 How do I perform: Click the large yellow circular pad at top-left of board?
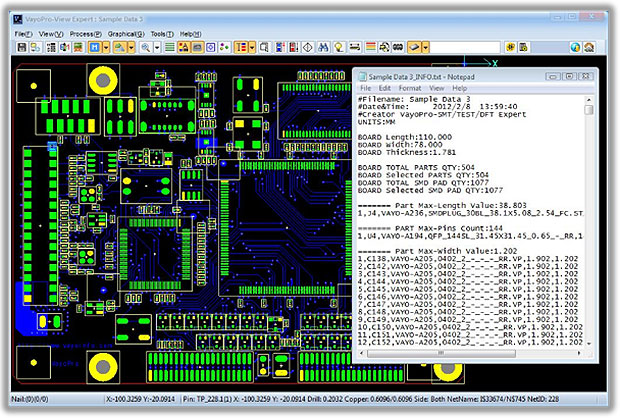102,79
